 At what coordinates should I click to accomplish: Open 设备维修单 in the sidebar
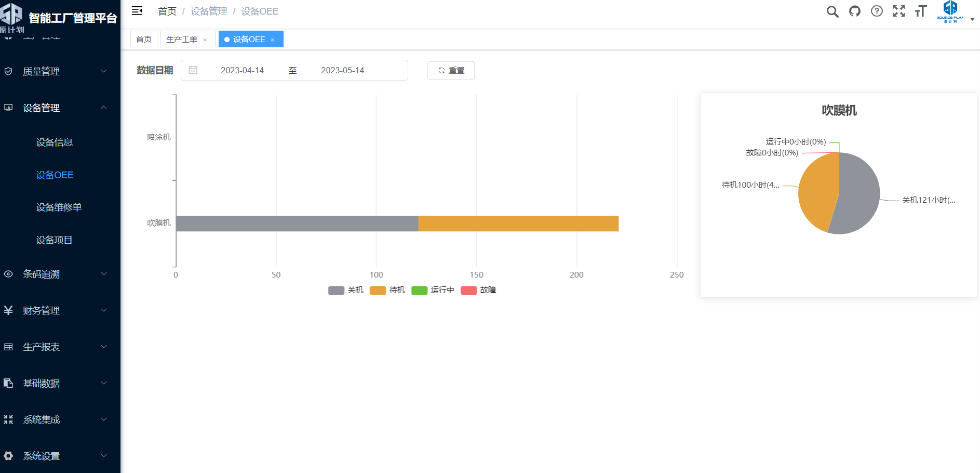tap(59, 207)
